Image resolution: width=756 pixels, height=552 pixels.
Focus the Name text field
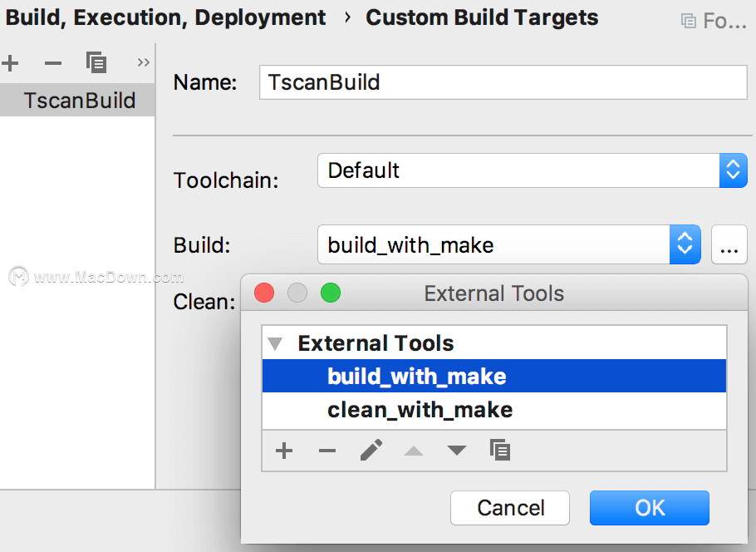click(x=503, y=82)
